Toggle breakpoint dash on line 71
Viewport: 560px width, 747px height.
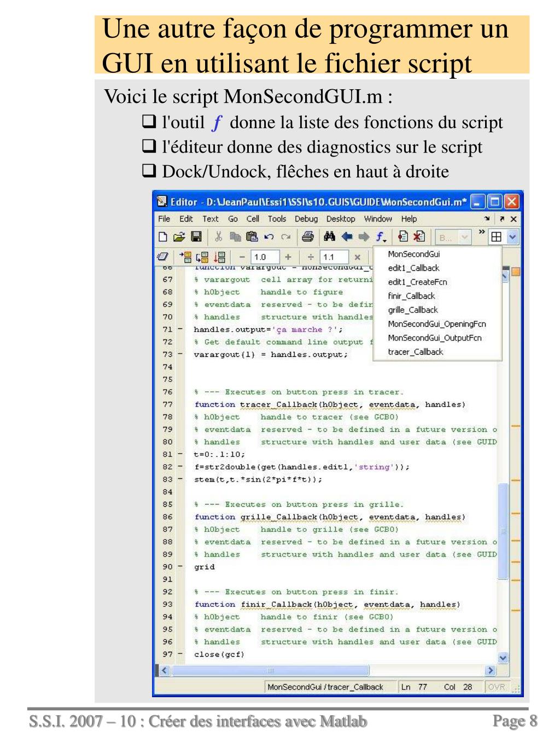180,329
